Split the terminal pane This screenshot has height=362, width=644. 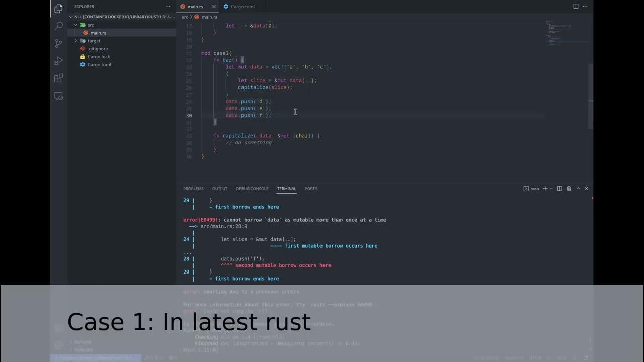559,189
